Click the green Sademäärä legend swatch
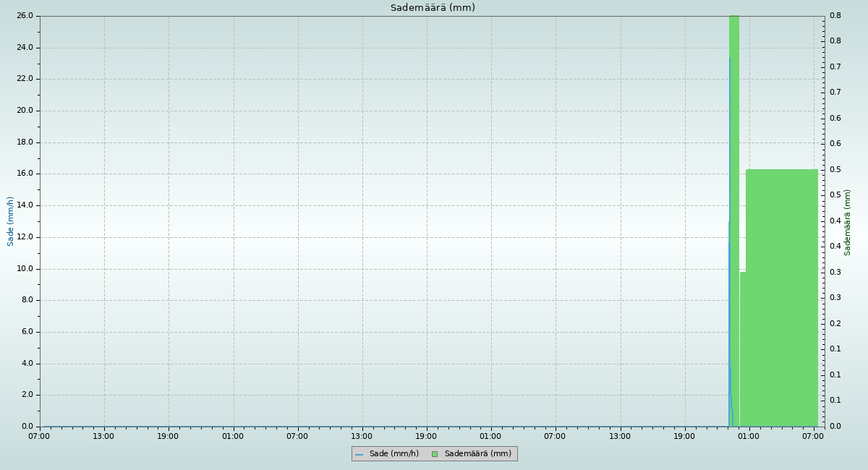This screenshot has width=868, height=470. click(x=434, y=454)
